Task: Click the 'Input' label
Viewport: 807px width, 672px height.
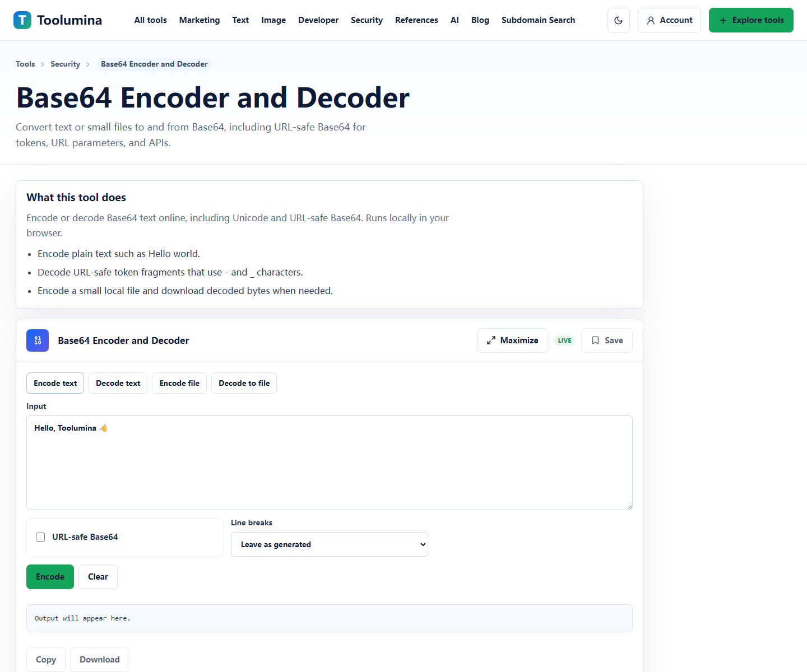Action: pyautogui.click(x=36, y=406)
